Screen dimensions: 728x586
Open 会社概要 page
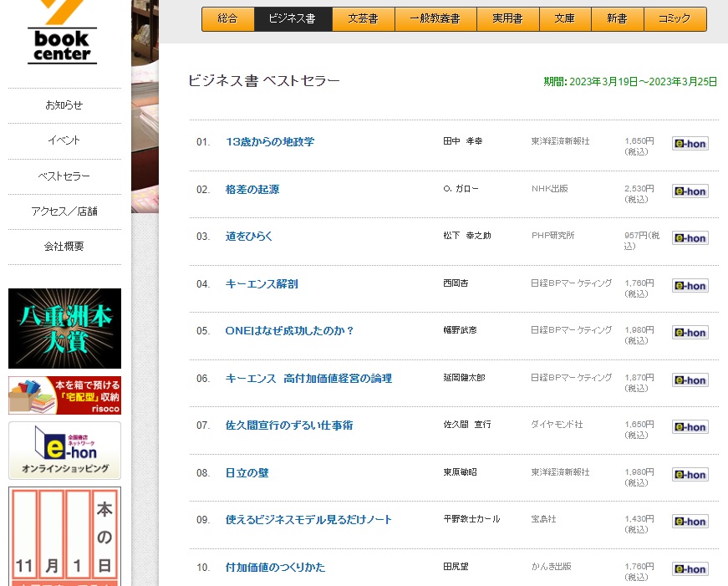tap(64, 247)
